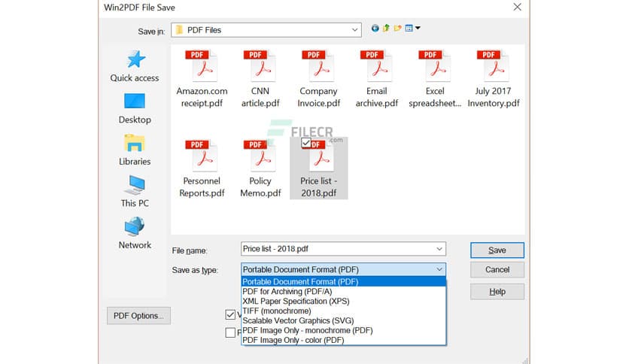Select CNN article.pdf file

260,79
